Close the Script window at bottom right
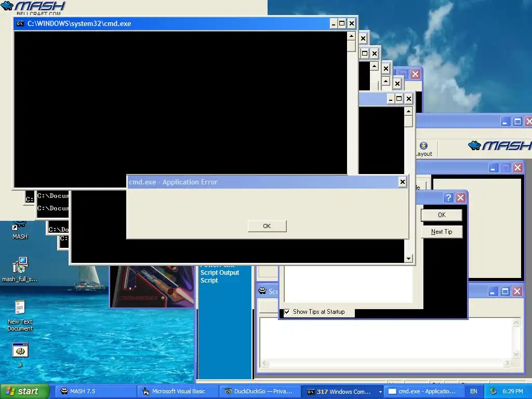This screenshot has width=532, height=399. (517, 291)
